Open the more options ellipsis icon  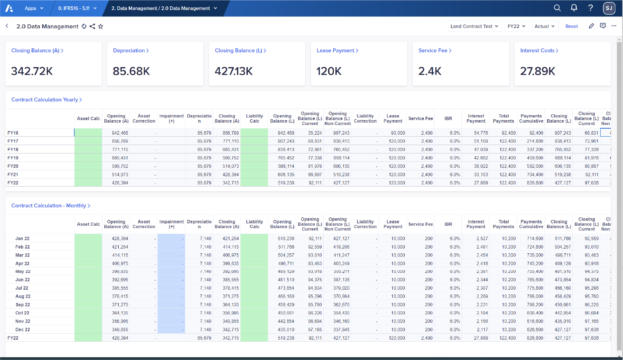point(614,26)
